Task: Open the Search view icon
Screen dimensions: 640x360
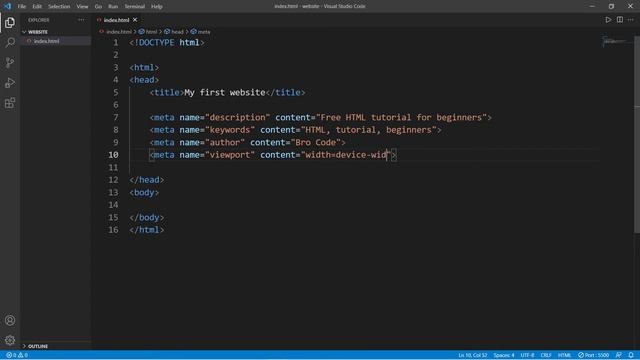Action: point(10,42)
